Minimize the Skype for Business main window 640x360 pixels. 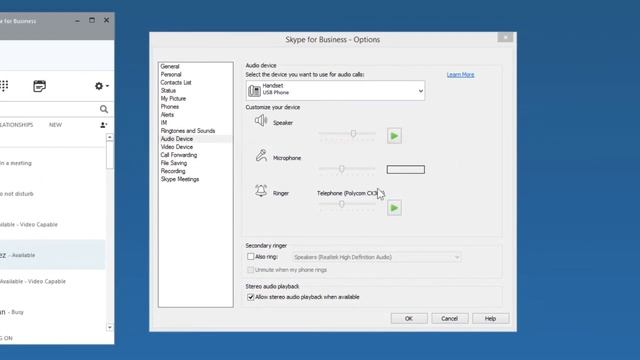(78, 21)
